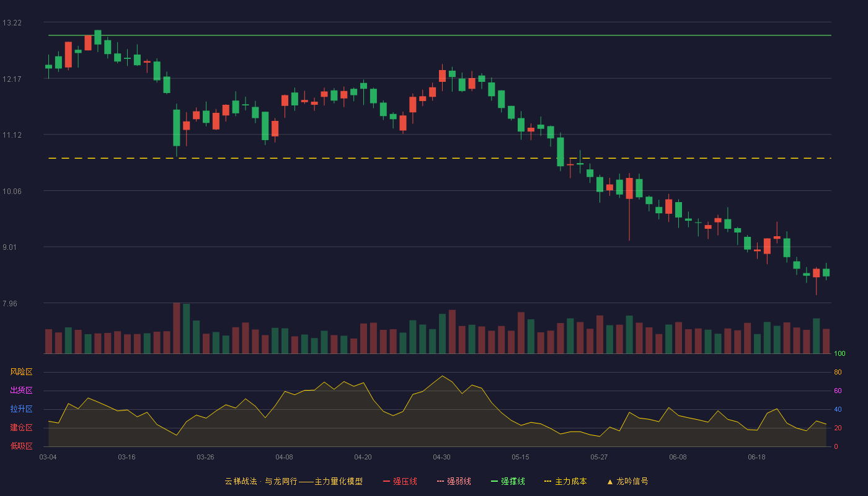Click the 06-08 date label
This screenshot has width=868, height=496.
678,457
